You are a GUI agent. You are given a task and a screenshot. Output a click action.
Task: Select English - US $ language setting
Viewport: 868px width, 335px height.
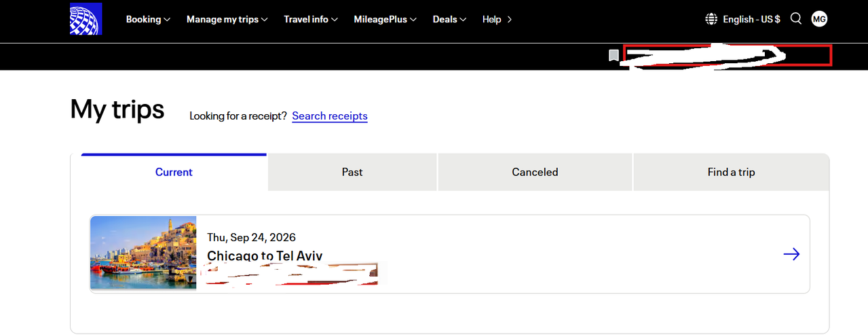751,19
